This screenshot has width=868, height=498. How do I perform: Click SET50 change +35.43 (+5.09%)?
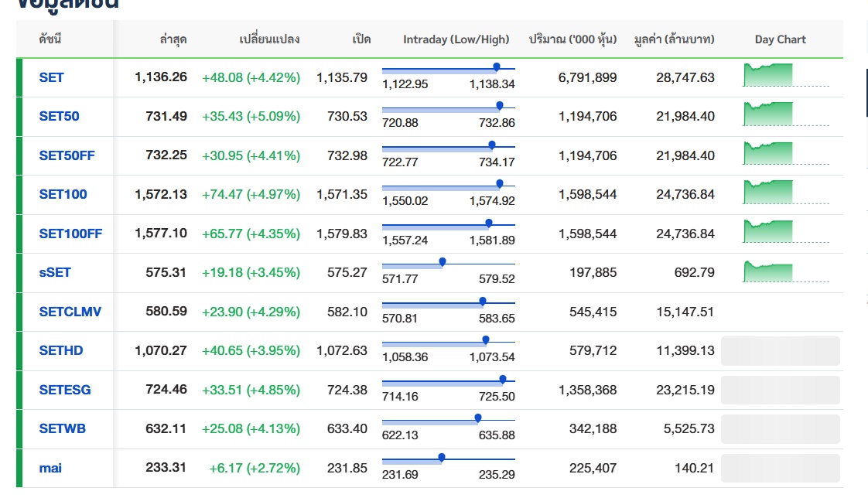[x=251, y=116]
